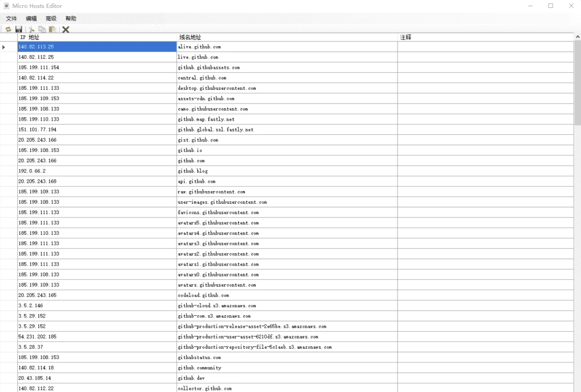This screenshot has height=392, width=581.
Task: Click the 域名地址 column header
Action: pyautogui.click(x=287, y=38)
